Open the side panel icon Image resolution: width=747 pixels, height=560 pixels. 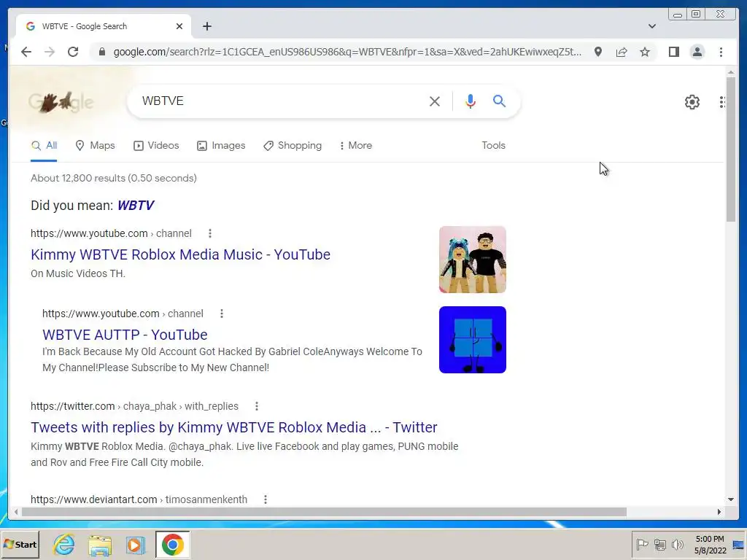[x=673, y=52]
